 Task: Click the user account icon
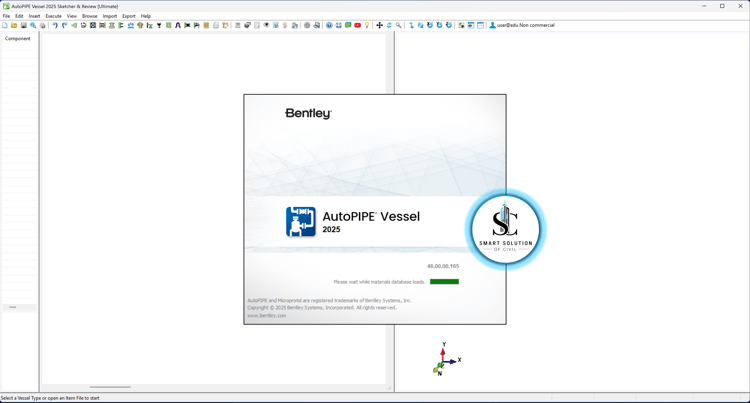coord(492,25)
